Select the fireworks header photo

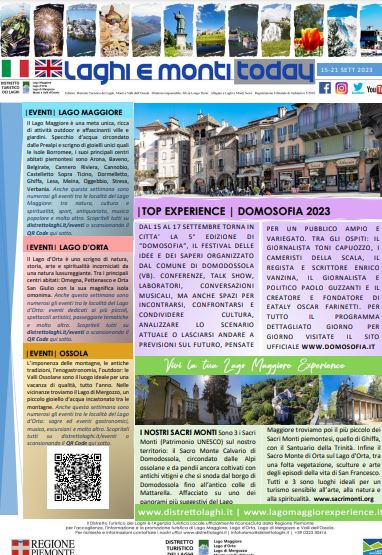pos(49,30)
